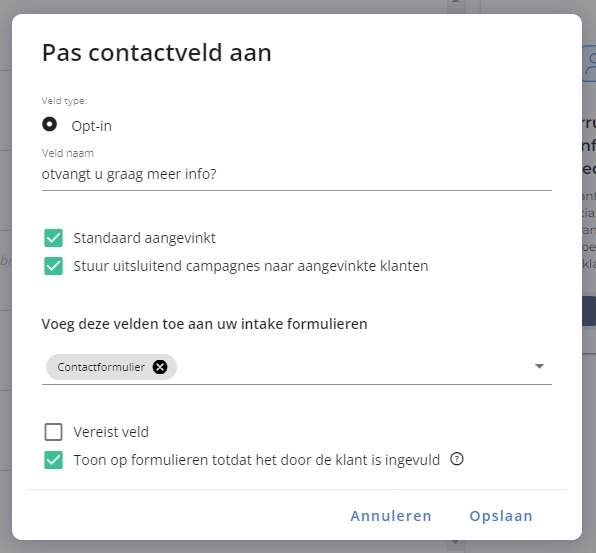Screen dimensions: 596x553
Task: Remove the Contactformulier chip with its X icon
Action: (160, 367)
